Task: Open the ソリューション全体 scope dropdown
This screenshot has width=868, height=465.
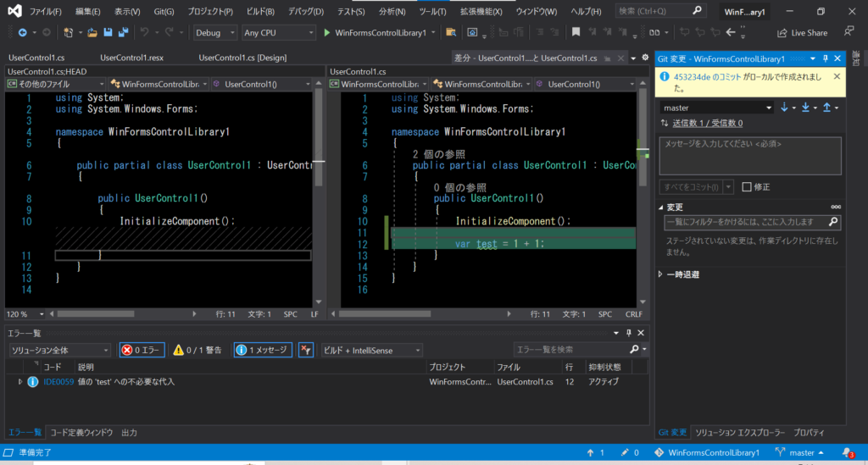Action: [59, 351]
